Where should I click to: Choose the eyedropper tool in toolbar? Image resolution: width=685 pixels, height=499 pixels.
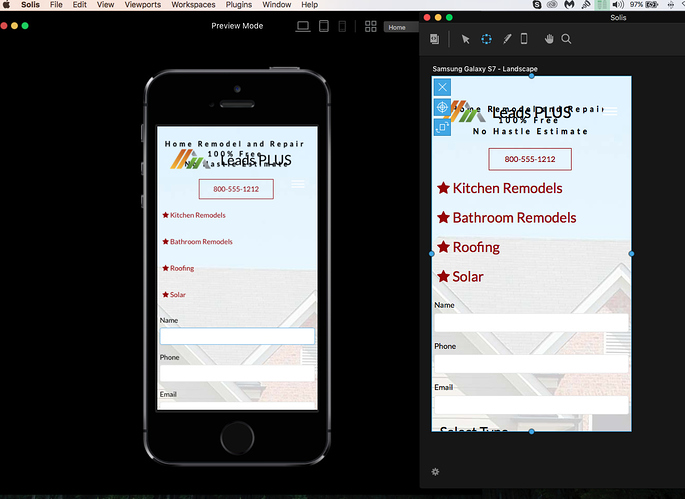507,39
